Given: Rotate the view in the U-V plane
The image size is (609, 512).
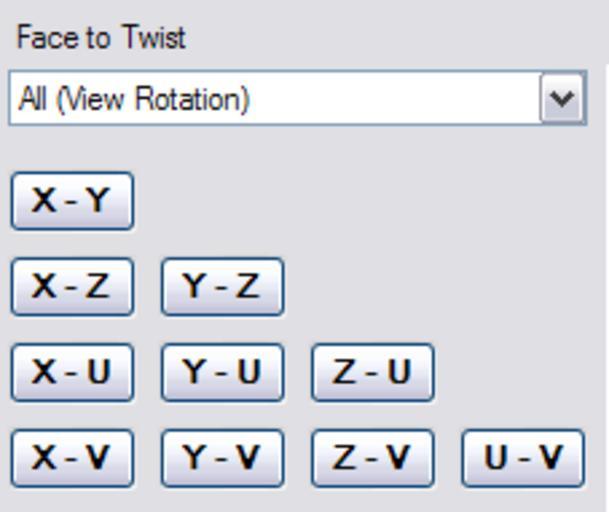Looking at the screenshot, I should (x=522, y=458).
